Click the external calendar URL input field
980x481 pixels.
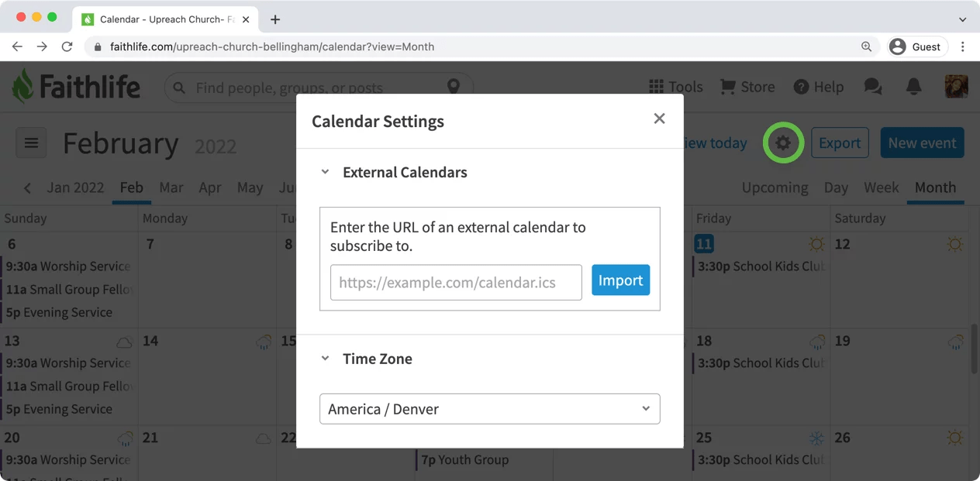[455, 283]
